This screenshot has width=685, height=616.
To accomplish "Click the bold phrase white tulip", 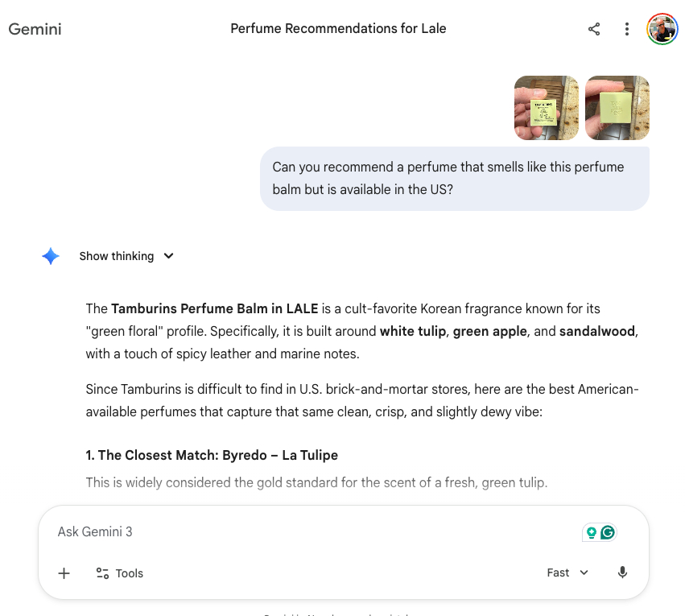I will tap(413, 331).
